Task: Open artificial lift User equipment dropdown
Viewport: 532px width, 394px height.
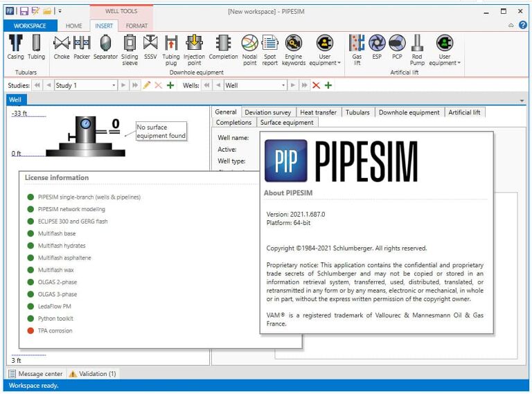Action: (445, 50)
